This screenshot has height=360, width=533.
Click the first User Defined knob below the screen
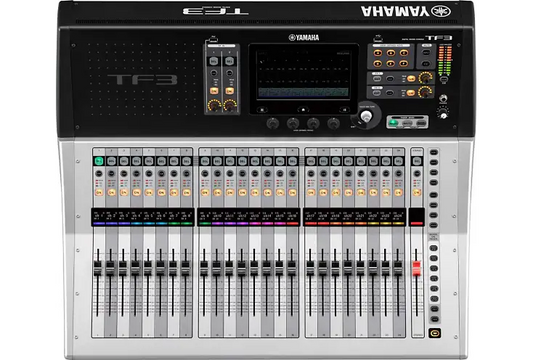coord(273,123)
